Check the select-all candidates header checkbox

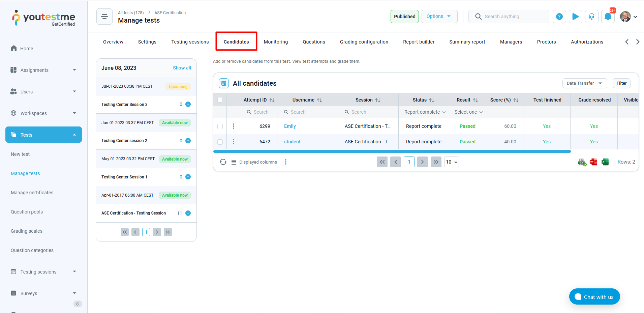(x=220, y=100)
